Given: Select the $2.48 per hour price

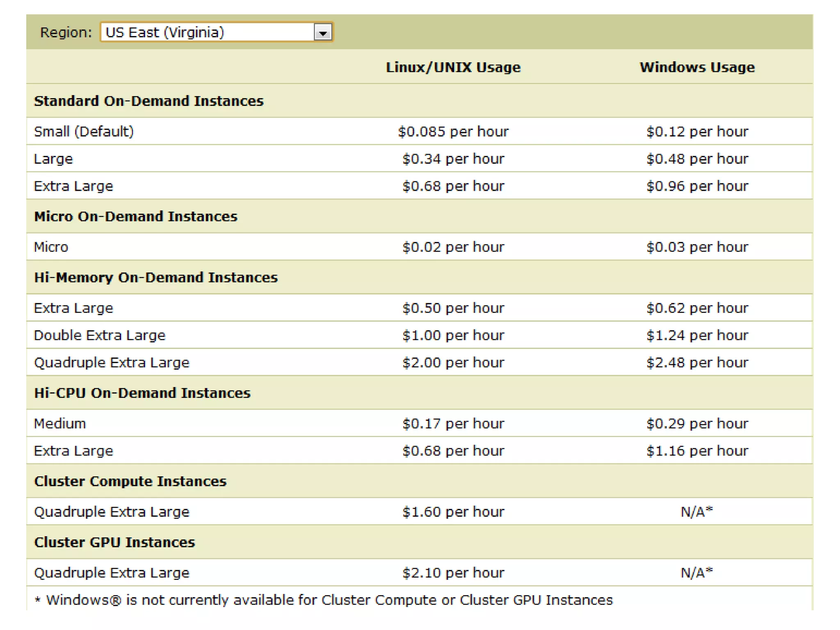Looking at the screenshot, I should (x=697, y=363).
